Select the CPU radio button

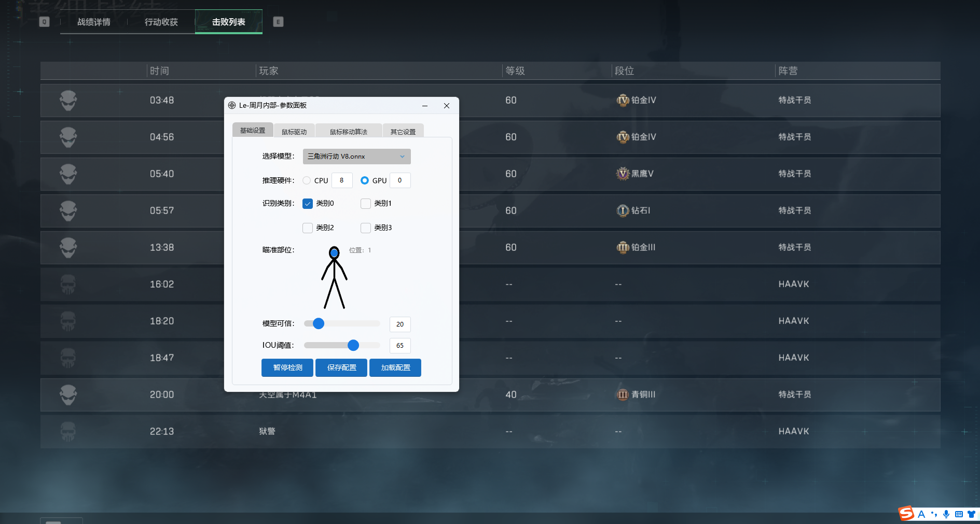(307, 180)
